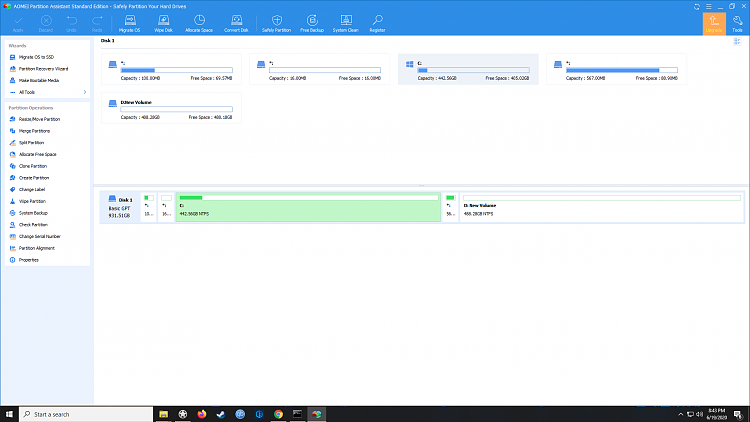This screenshot has height=422, width=750.
Task: Click the taskbar search box
Action: [86, 414]
